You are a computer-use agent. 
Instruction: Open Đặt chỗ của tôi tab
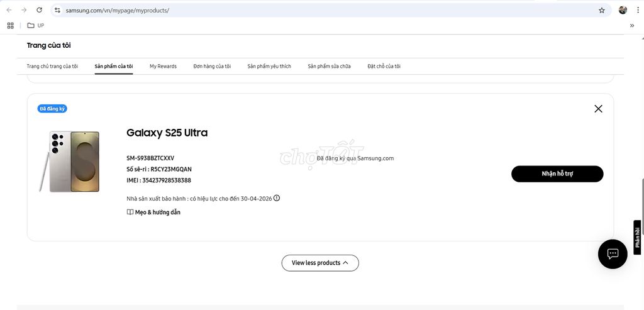(x=384, y=66)
